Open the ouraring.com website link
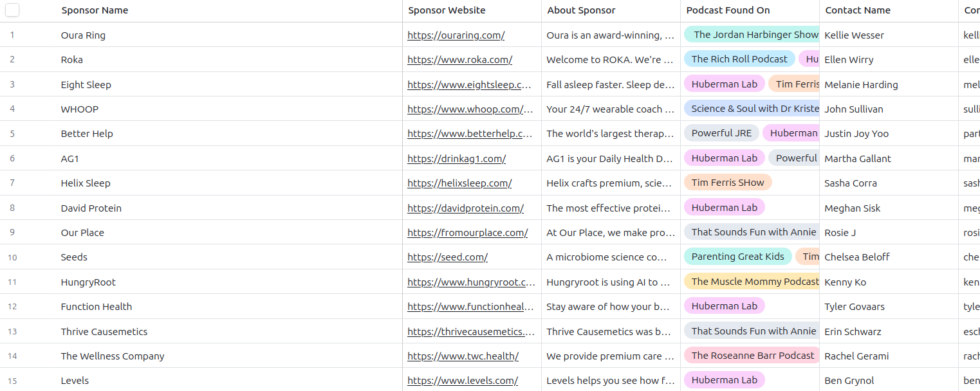The width and height of the screenshot is (980, 391). (456, 35)
